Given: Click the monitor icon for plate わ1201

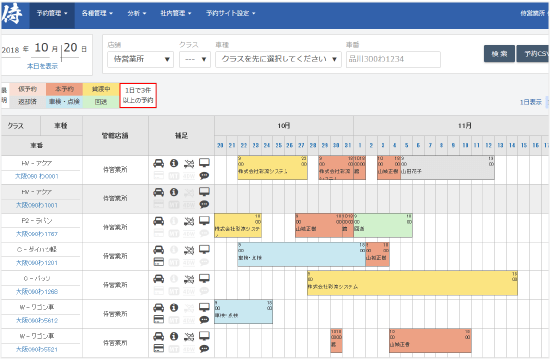Looking at the screenshot, I should coord(204,249).
